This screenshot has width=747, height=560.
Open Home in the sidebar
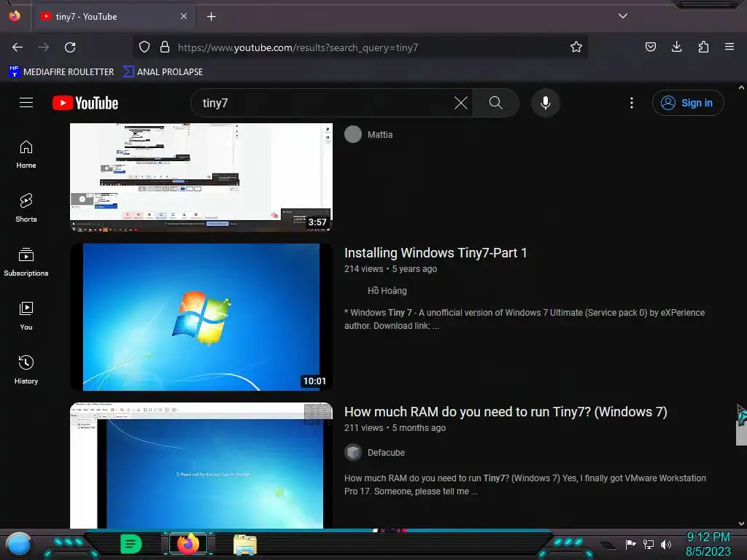pos(26,155)
